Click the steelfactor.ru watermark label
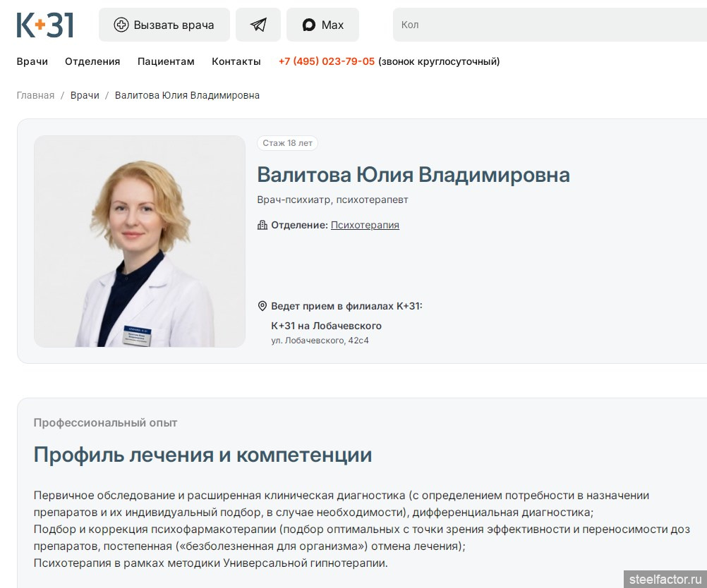The width and height of the screenshot is (707, 588). pos(665,578)
